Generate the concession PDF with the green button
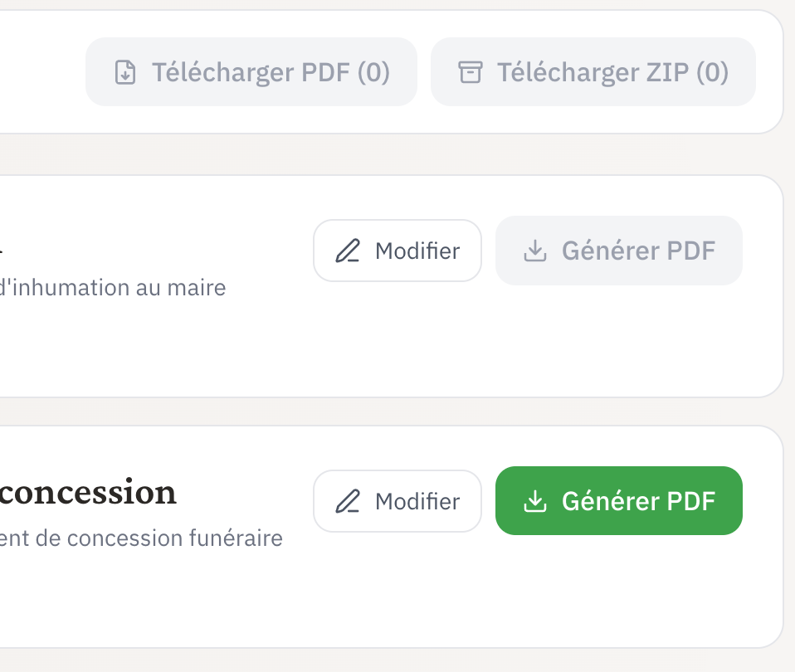 click(618, 501)
